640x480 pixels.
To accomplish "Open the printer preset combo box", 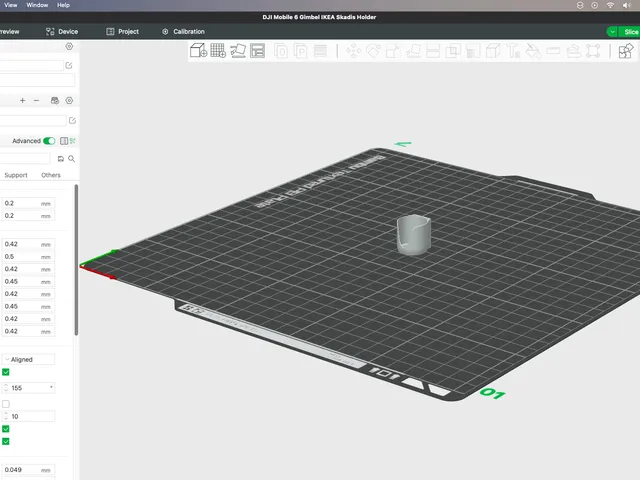I will [x=31, y=65].
